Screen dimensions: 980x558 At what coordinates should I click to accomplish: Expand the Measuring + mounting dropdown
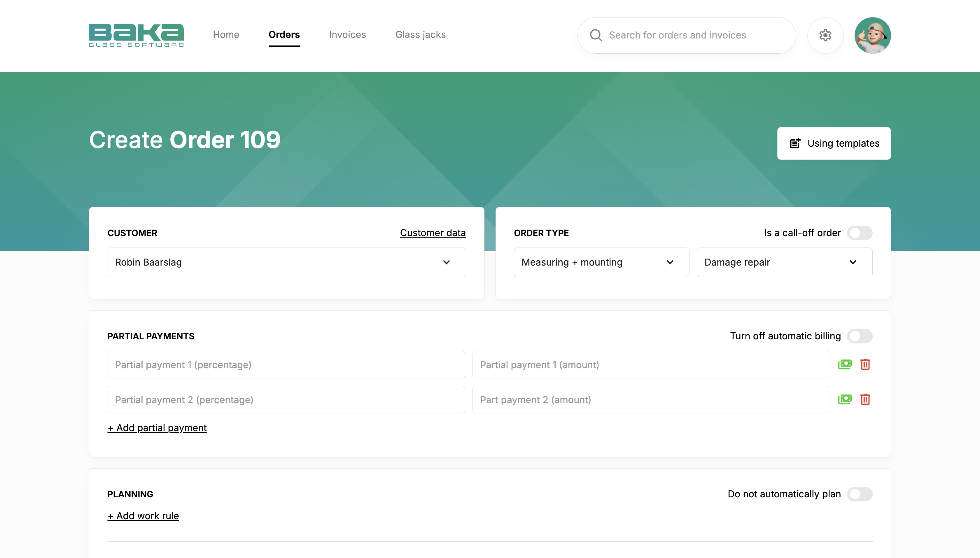601,262
